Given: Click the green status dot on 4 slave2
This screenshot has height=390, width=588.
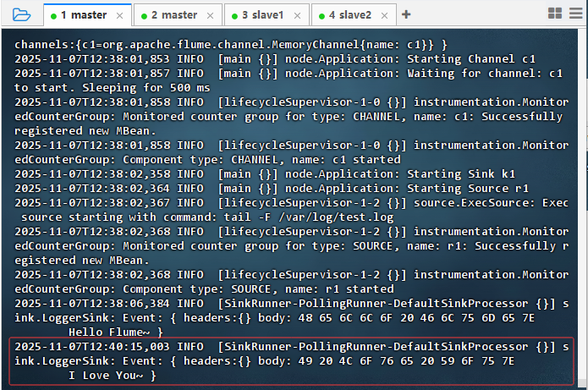Looking at the screenshot, I should (321, 16).
